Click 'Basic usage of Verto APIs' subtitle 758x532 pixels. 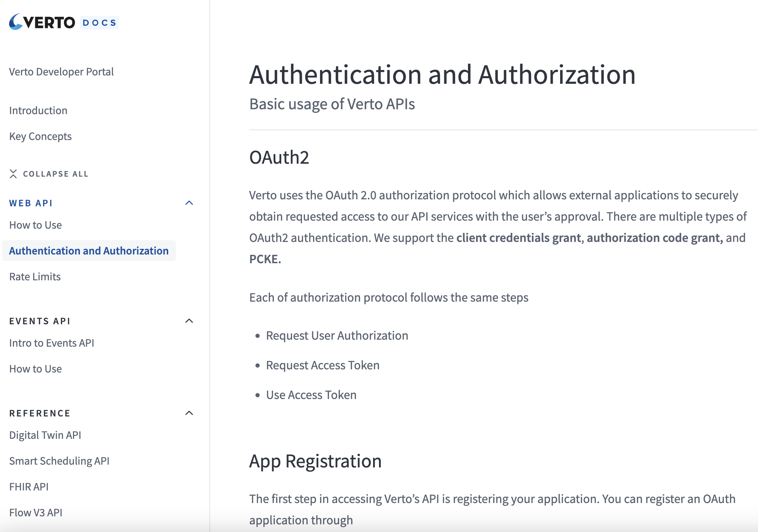pos(332,104)
